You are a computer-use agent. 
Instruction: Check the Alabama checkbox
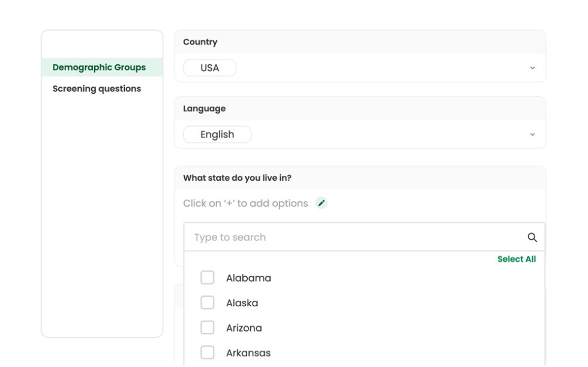click(208, 278)
